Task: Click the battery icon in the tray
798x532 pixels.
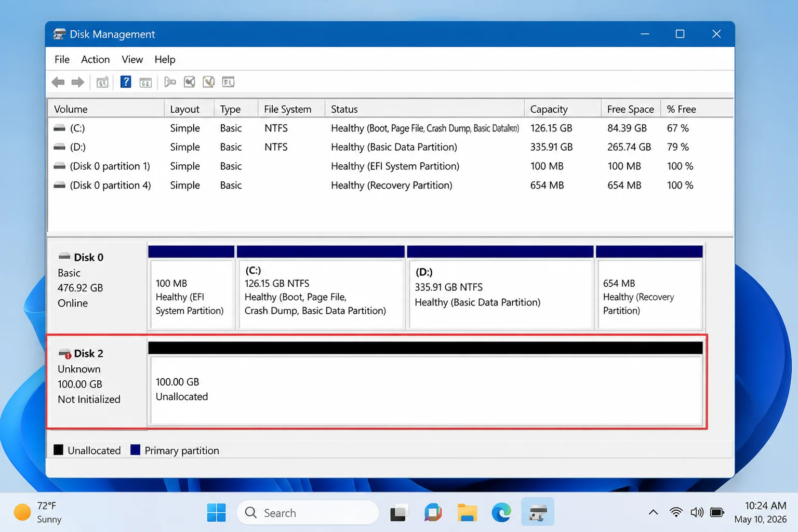Action: (717, 513)
